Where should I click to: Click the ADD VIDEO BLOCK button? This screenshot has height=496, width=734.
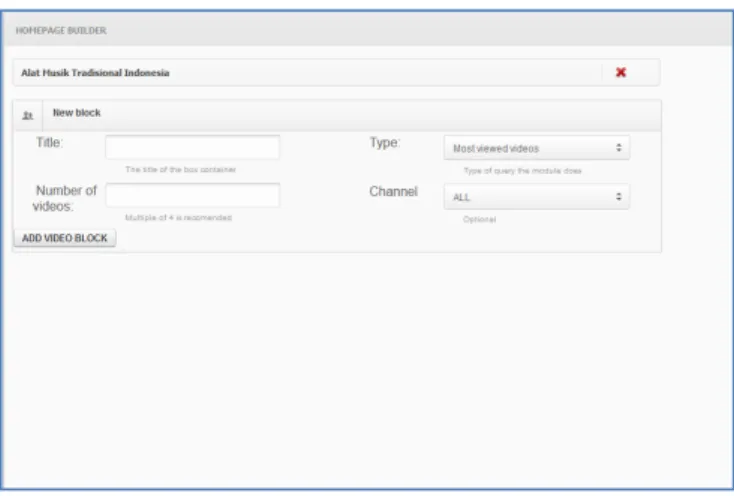pyautogui.click(x=65, y=238)
